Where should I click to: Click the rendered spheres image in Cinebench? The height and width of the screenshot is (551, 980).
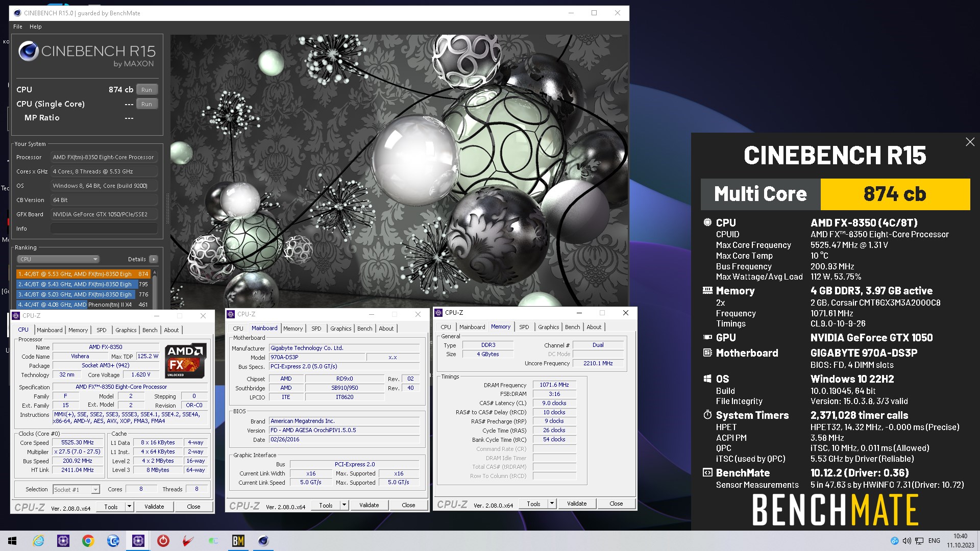pyautogui.click(x=399, y=170)
